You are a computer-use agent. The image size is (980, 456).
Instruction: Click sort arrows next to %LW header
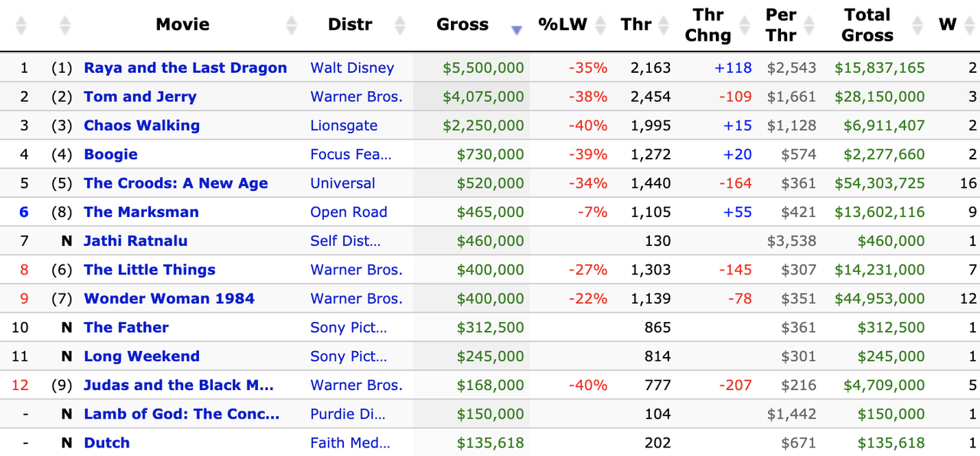tap(600, 25)
